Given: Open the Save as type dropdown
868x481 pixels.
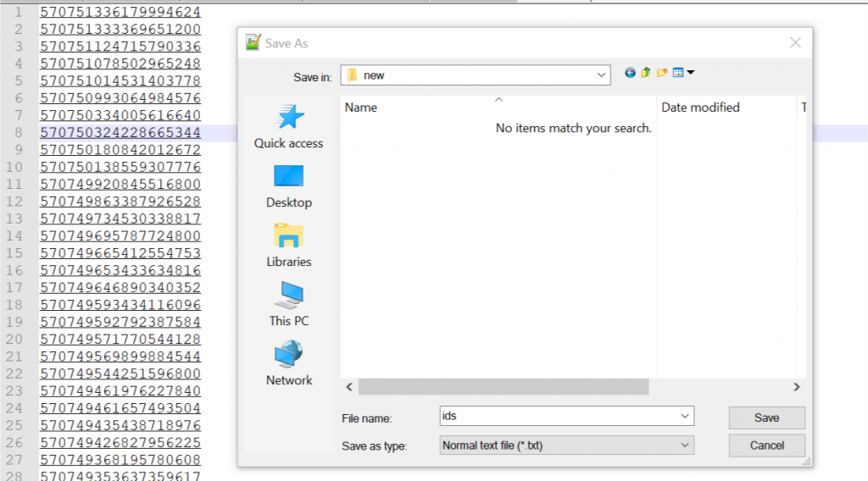Looking at the screenshot, I should click(685, 445).
